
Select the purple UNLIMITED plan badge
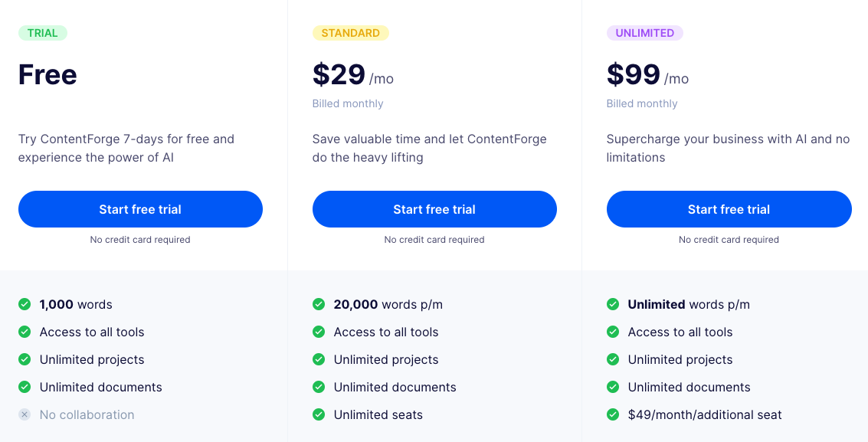coord(644,33)
